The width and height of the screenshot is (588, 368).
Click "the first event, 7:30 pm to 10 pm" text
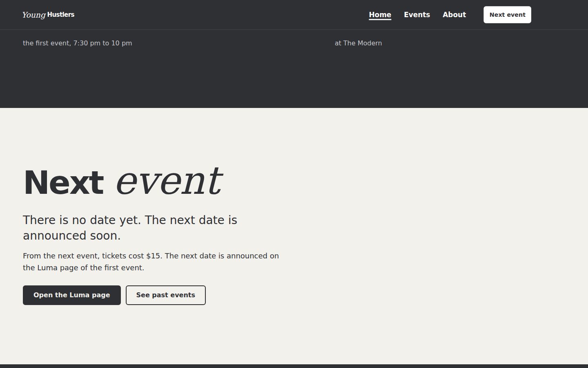pyautogui.click(x=78, y=43)
